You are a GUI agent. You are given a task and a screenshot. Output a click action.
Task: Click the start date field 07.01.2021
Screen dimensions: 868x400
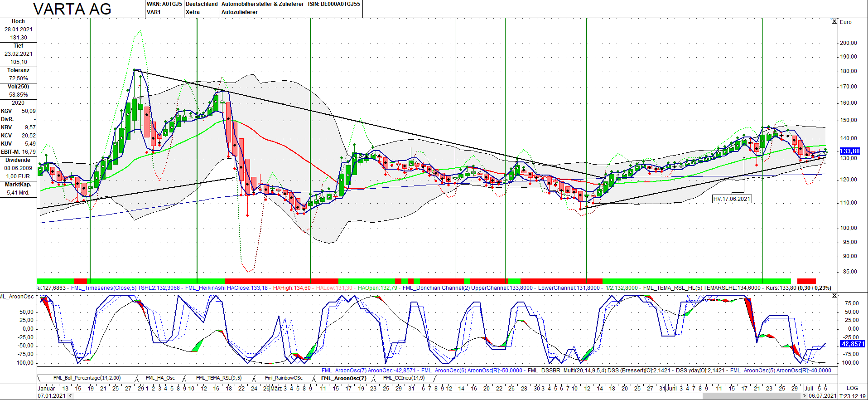point(52,396)
